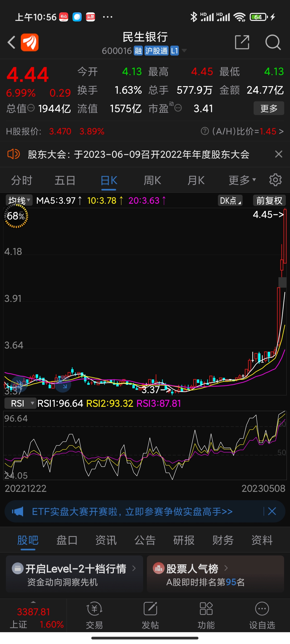This screenshot has width=290, height=644.
Task: Tap the 股票人气榜 red chart icon
Action: (x=158, y=568)
